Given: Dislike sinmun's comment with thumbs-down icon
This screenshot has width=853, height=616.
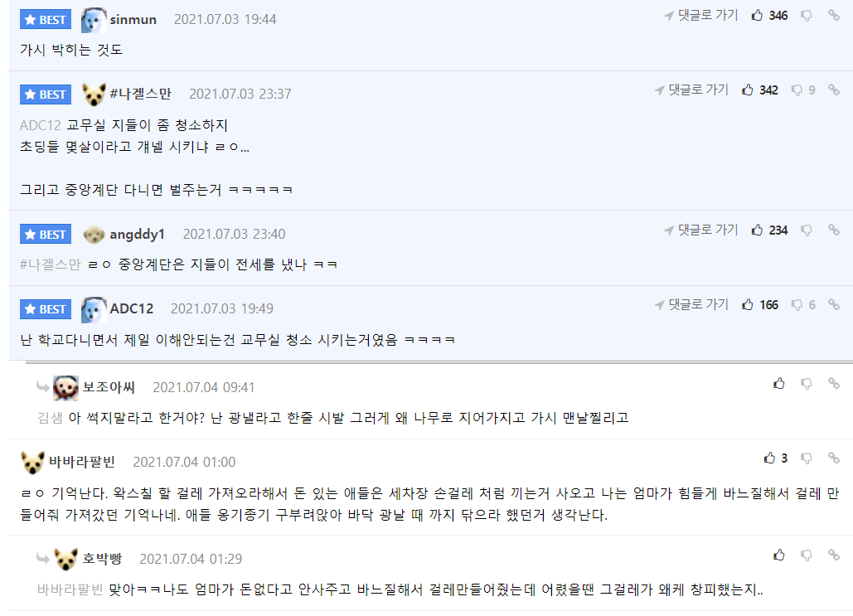Looking at the screenshot, I should pyautogui.click(x=806, y=16).
